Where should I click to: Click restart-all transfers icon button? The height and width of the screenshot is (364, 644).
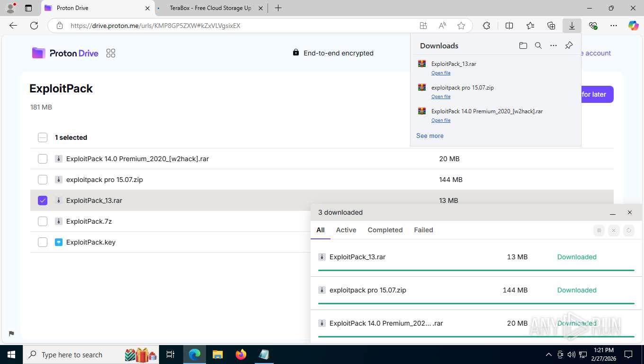pos(629,230)
